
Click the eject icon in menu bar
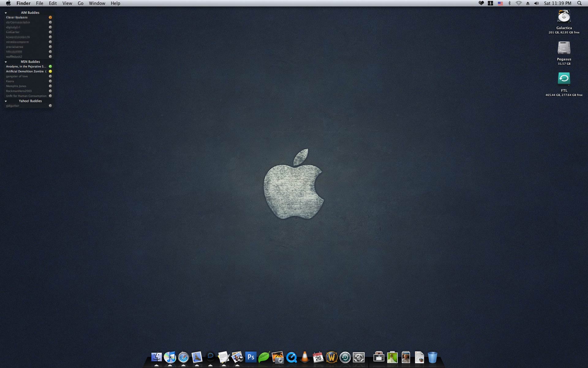point(528,3)
